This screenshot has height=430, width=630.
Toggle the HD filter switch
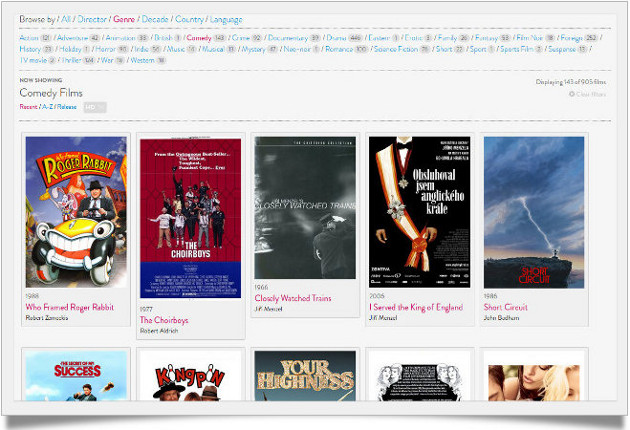coord(95,107)
